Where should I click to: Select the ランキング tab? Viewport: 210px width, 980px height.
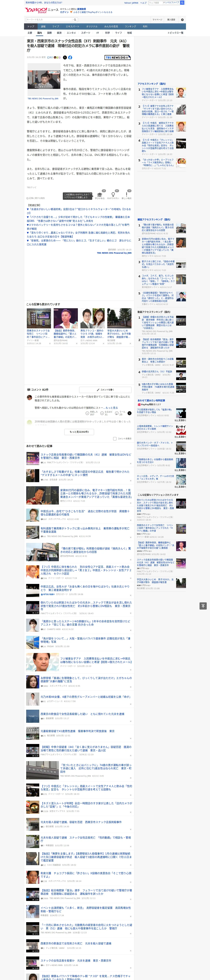pos(130,27)
